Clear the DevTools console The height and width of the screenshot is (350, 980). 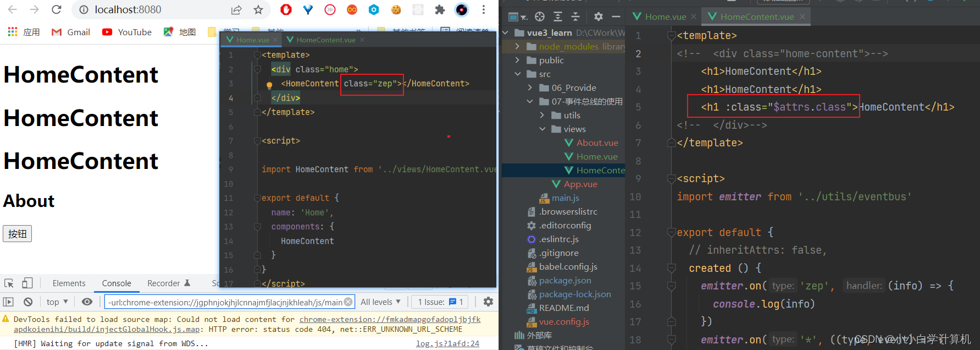28,302
